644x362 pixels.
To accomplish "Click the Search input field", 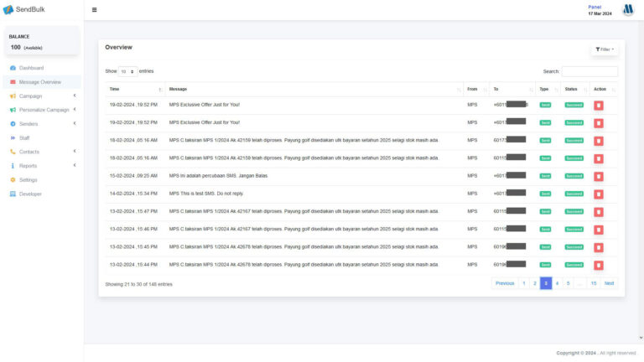I will click(589, 72).
